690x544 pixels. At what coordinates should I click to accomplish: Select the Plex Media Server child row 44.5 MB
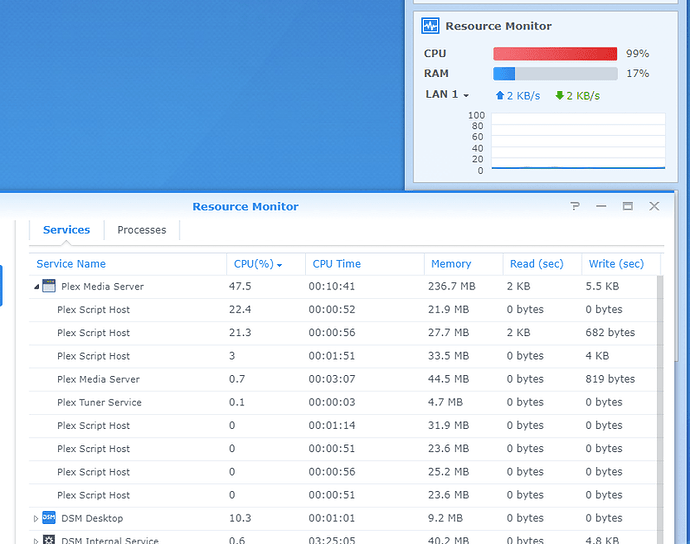point(343,379)
